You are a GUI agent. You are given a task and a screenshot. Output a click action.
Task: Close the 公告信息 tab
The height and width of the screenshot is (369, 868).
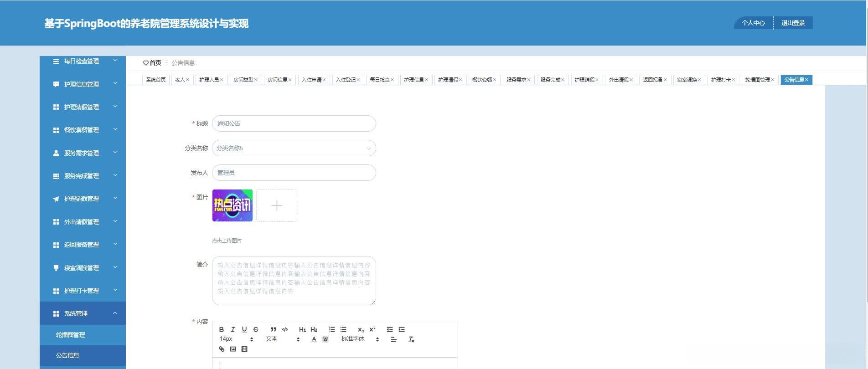click(806, 80)
